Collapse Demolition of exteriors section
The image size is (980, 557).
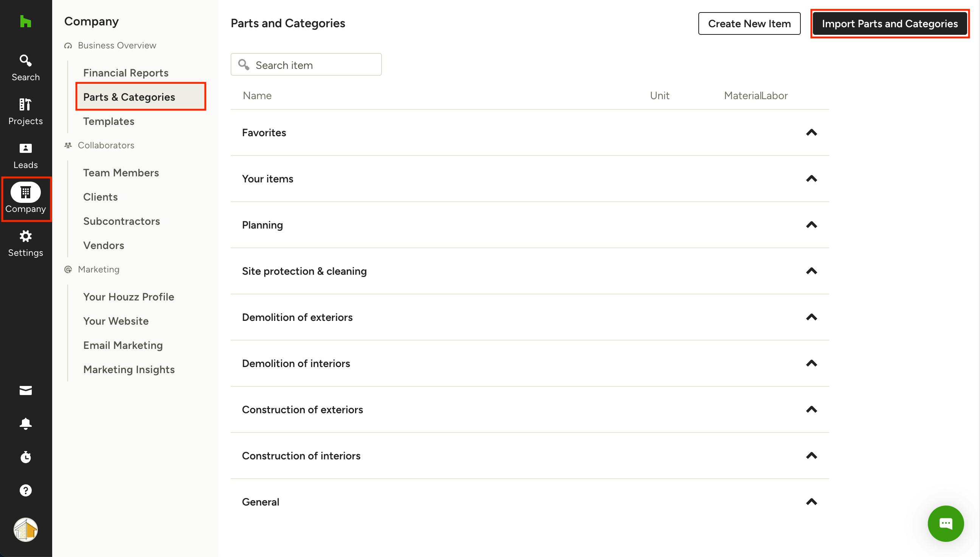(811, 317)
